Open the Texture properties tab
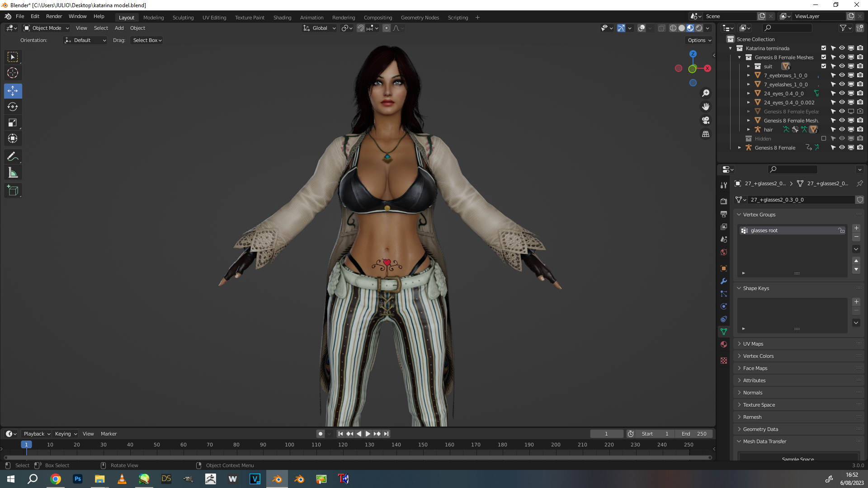Image resolution: width=868 pixels, height=488 pixels. pyautogui.click(x=724, y=361)
